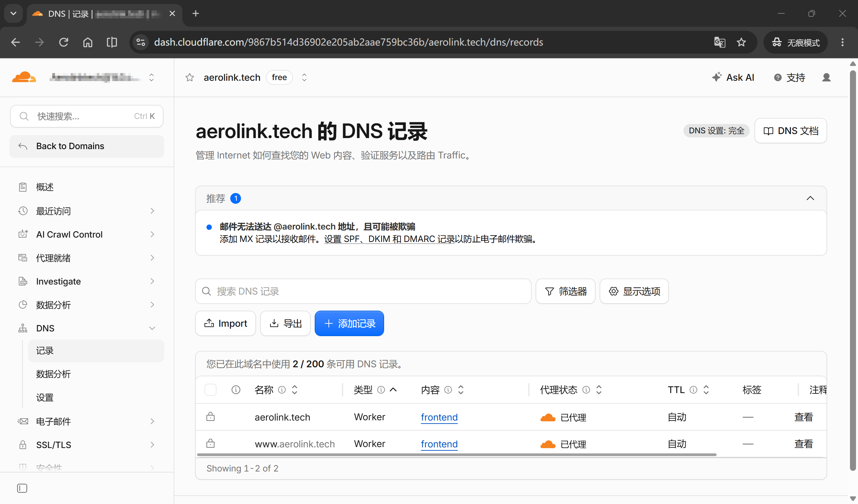
Task: Click the TTL column info icon
Action: (x=693, y=390)
